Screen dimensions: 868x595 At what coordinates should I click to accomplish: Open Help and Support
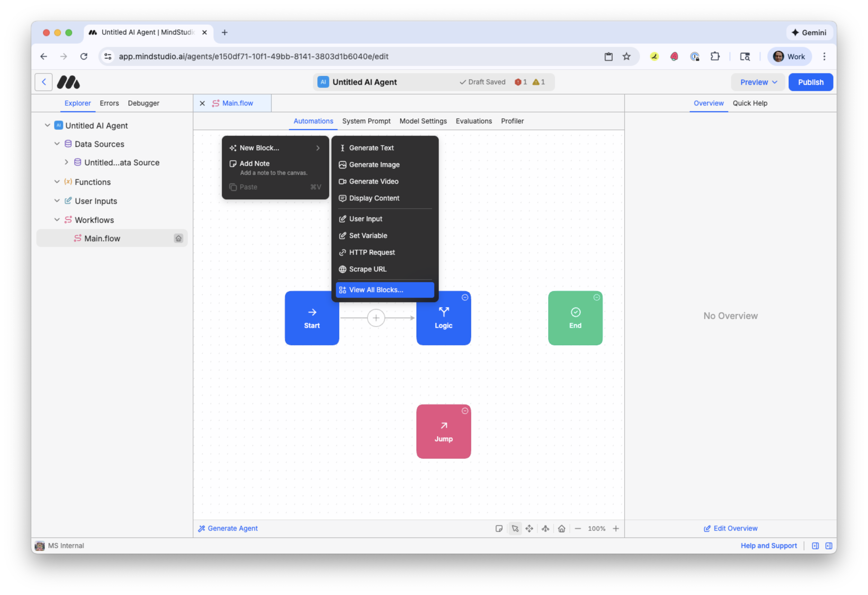tap(769, 545)
